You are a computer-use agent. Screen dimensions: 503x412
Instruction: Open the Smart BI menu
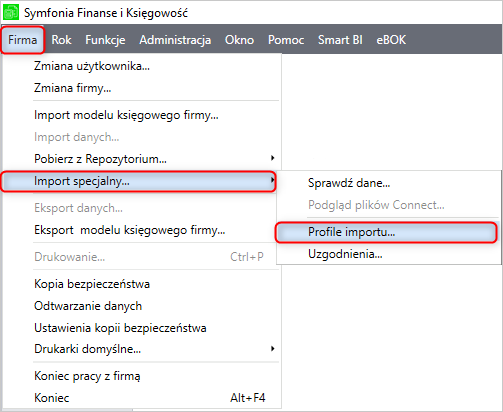[x=340, y=40]
